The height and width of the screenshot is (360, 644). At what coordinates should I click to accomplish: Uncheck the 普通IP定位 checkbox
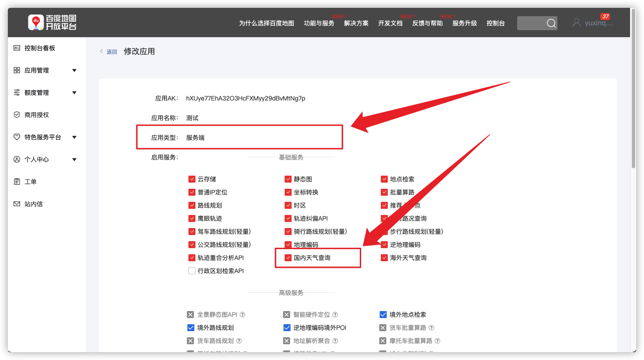coord(191,192)
